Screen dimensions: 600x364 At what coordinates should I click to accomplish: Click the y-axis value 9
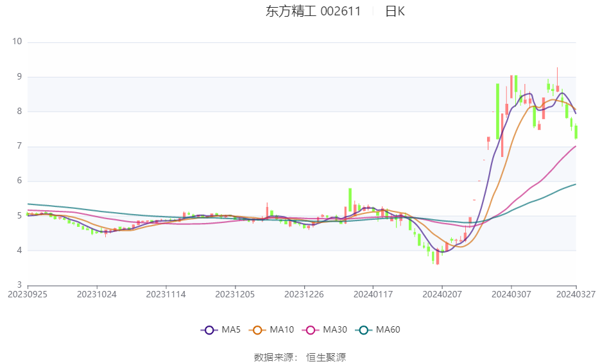(x=19, y=77)
